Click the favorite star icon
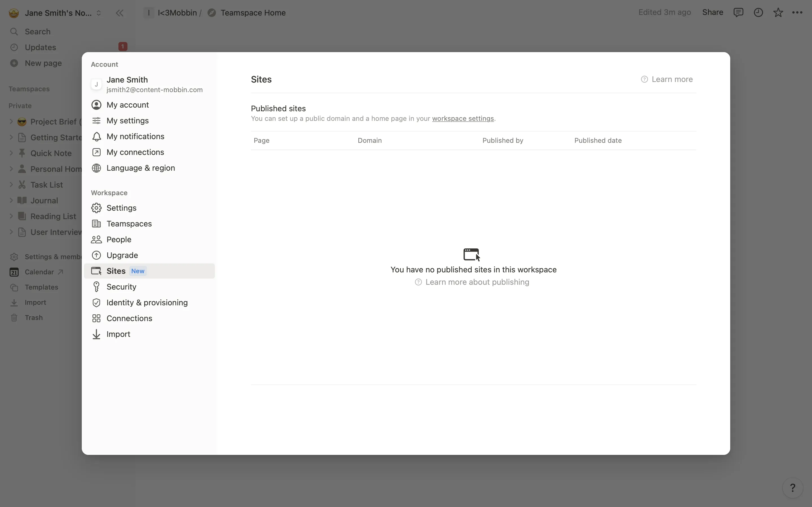Viewport: 812px width, 507px height. [x=778, y=13]
